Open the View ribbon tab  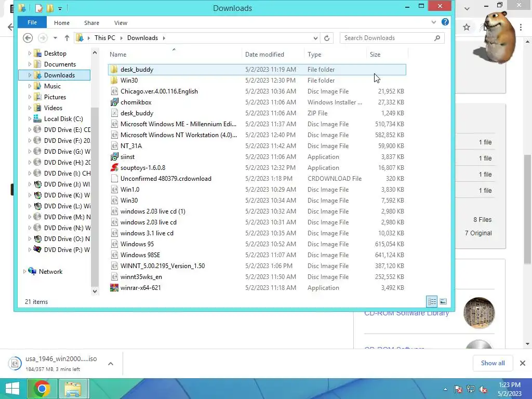tap(121, 23)
